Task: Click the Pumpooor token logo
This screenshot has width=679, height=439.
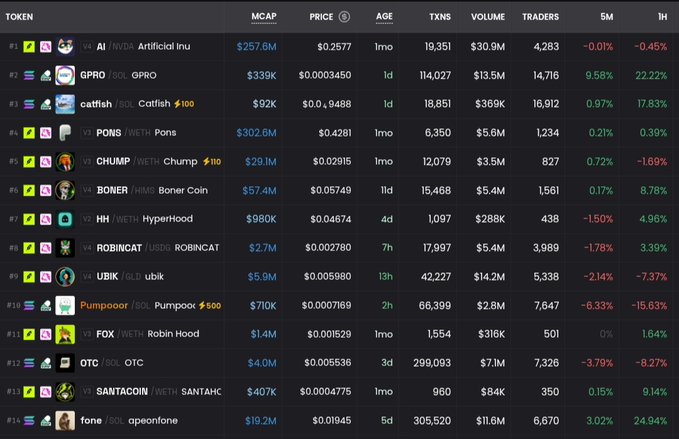Action: point(65,305)
